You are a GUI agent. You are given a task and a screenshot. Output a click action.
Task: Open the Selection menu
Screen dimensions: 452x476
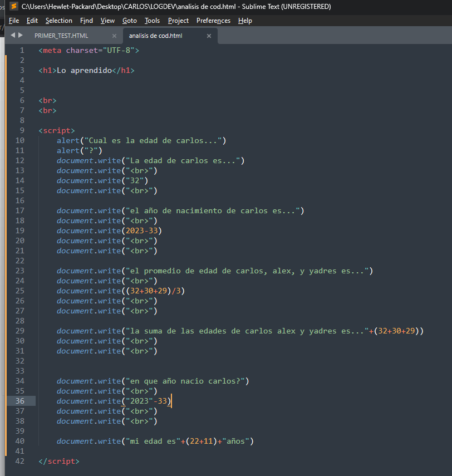[x=59, y=21]
